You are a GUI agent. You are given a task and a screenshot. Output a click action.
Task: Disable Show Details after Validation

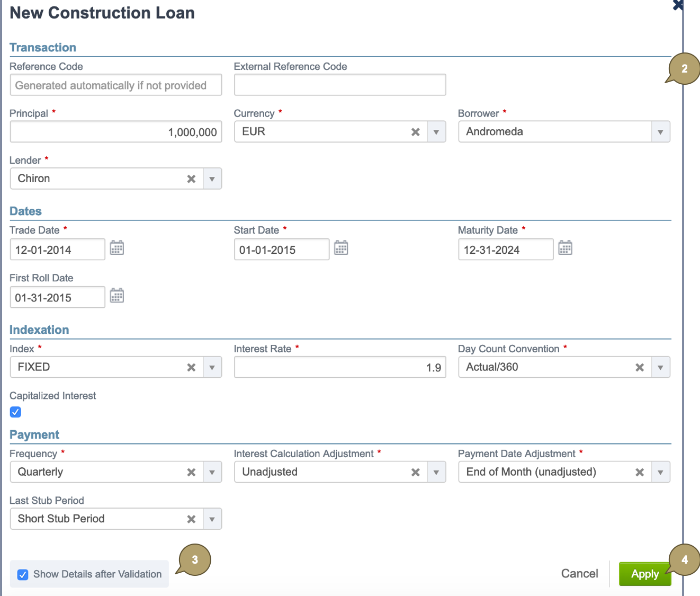(23, 574)
